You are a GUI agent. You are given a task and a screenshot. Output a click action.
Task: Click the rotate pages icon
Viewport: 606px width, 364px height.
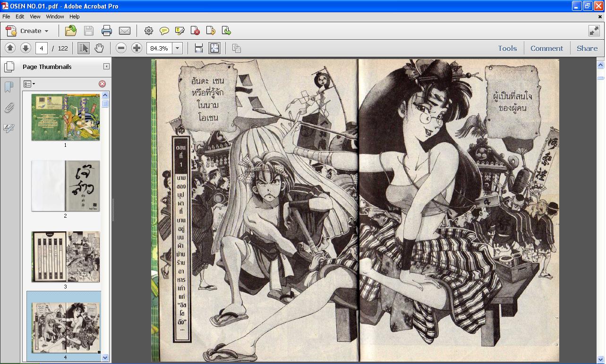click(x=211, y=31)
